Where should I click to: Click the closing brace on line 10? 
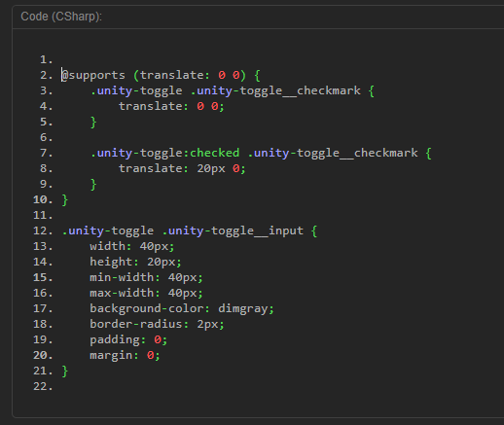point(65,199)
